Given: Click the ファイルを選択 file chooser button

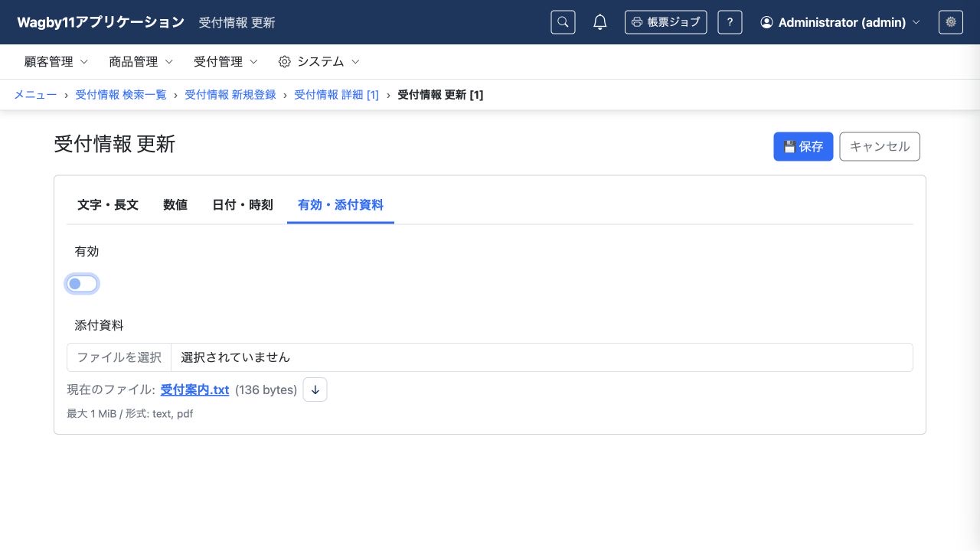Looking at the screenshot, I should 119,357.
